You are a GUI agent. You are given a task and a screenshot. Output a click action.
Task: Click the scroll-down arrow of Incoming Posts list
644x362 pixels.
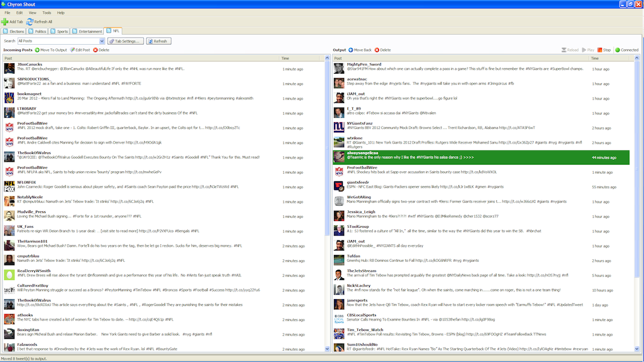(327, 349)
